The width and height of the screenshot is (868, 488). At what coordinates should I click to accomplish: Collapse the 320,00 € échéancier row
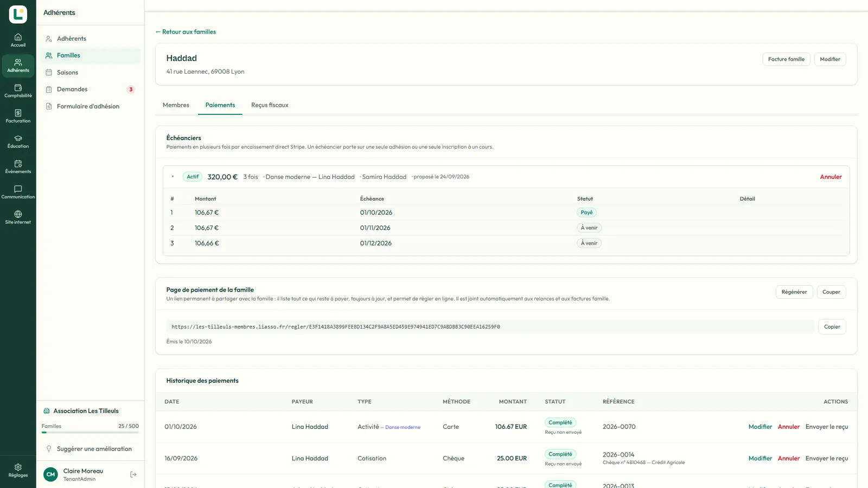[x=173, y=177]
